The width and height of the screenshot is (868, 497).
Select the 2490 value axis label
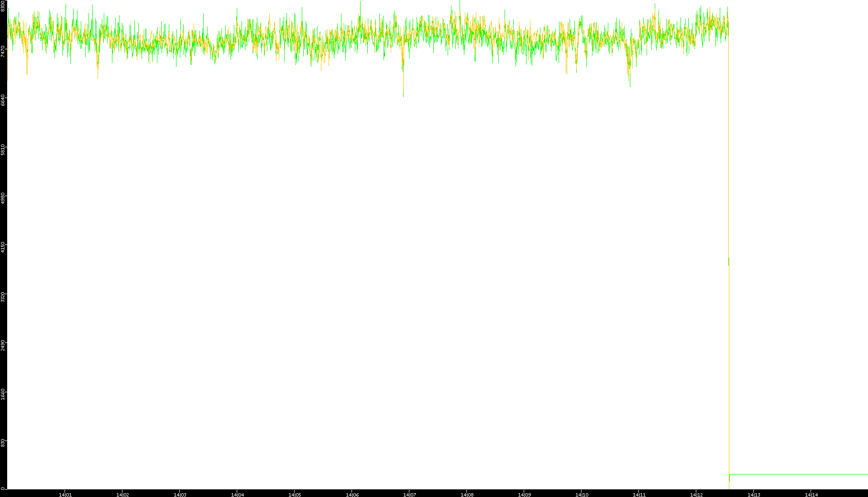click(3, 346)
